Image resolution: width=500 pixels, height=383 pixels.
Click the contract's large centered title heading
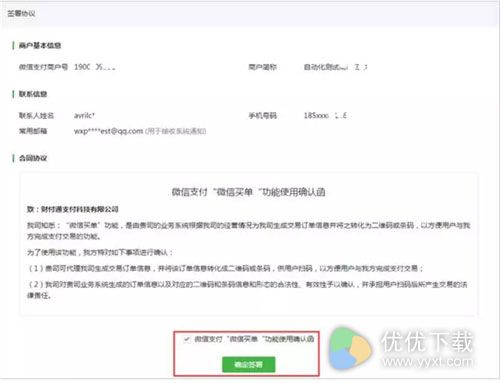click(x=248, y=192)
